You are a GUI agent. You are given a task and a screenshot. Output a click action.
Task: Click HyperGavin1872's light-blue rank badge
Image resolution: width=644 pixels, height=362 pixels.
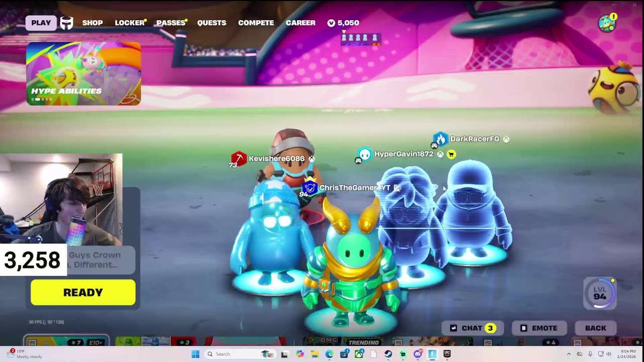point(364,154)
